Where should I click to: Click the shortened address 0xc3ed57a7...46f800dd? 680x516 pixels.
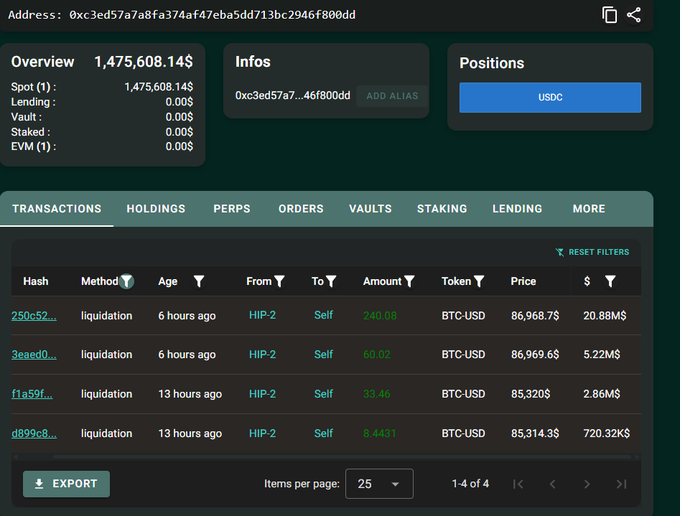pos(293,95)
